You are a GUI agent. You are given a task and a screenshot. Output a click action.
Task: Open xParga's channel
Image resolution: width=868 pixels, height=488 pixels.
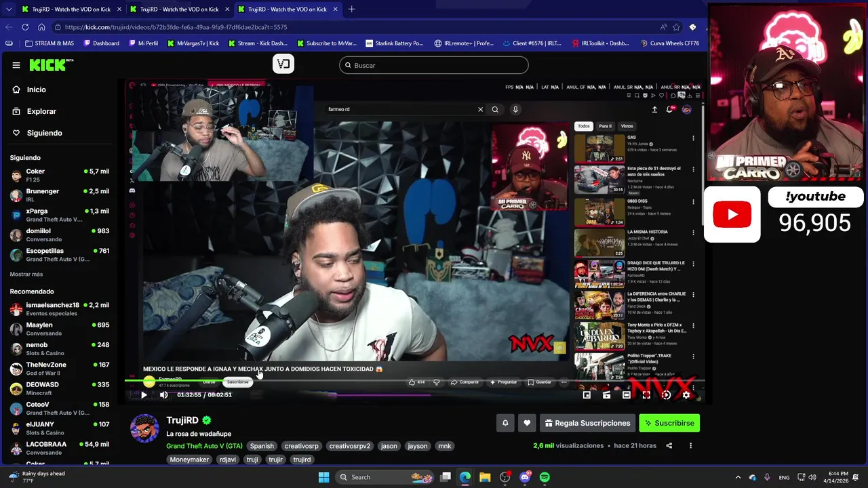[60, 214]
